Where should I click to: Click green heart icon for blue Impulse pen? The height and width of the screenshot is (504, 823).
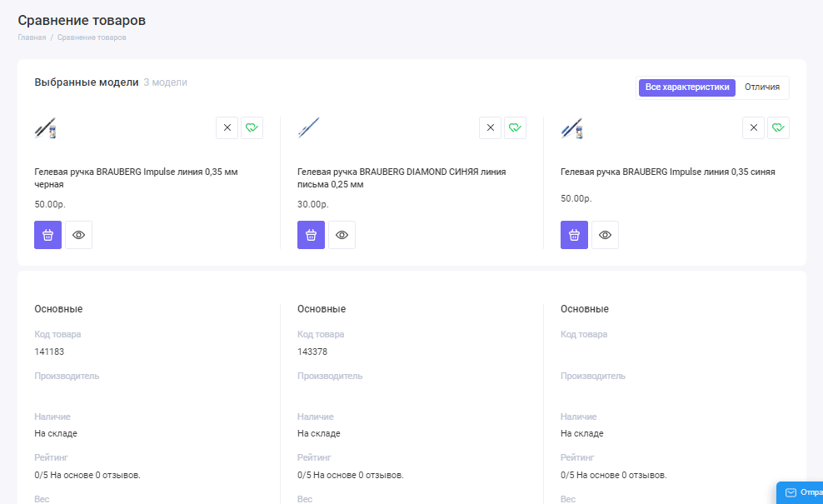778,127
